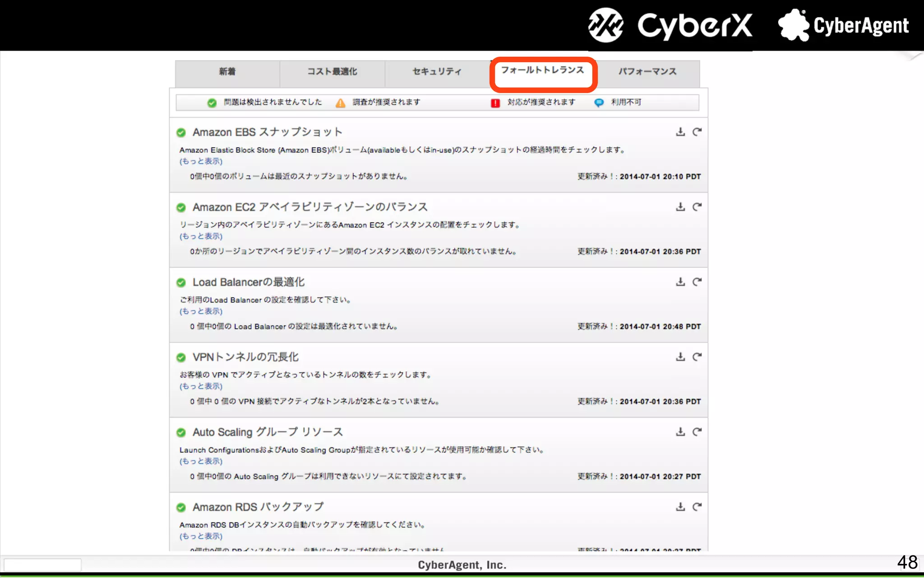Click the green status icon beside Amazon EC2 heading
924x578 pixels.
tap(181, 207)
